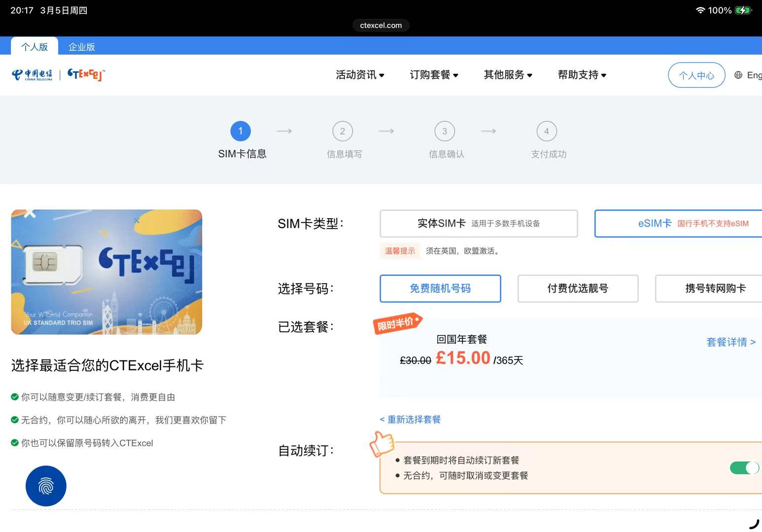Click the CTExcel brand logo
Screen dimensions: 762x532
pyautogui.click(x=85, y=74)
